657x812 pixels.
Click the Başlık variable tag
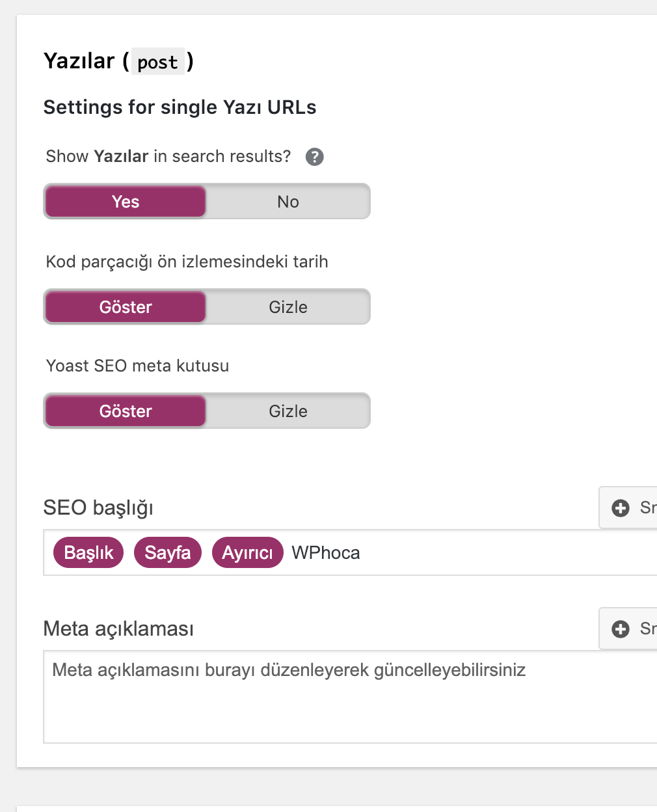click(88, 552)
